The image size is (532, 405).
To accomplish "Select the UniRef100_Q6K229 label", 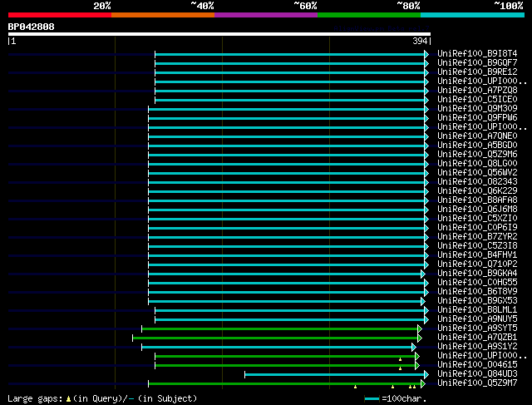I will pyautogui.click(x=477, y=191).
